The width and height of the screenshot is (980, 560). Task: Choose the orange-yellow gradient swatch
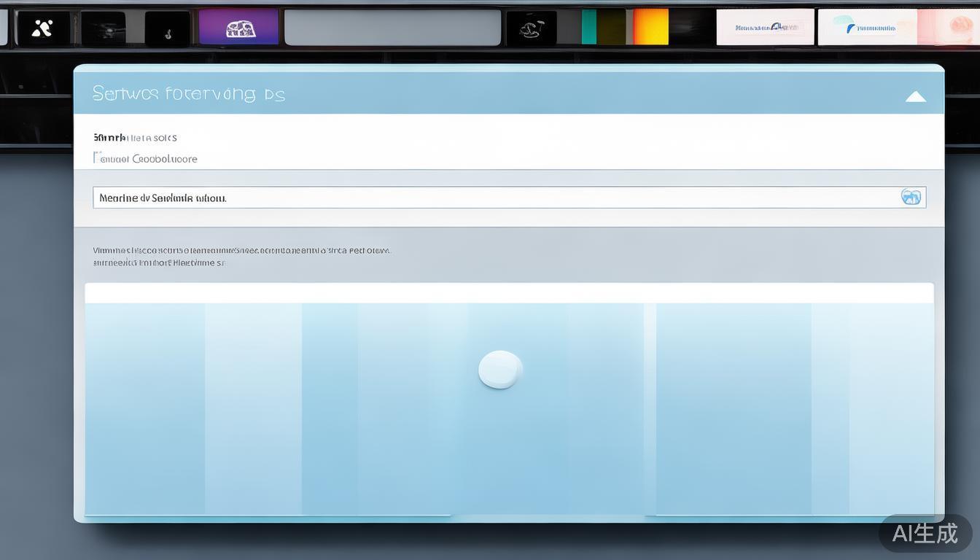point(650,27)
